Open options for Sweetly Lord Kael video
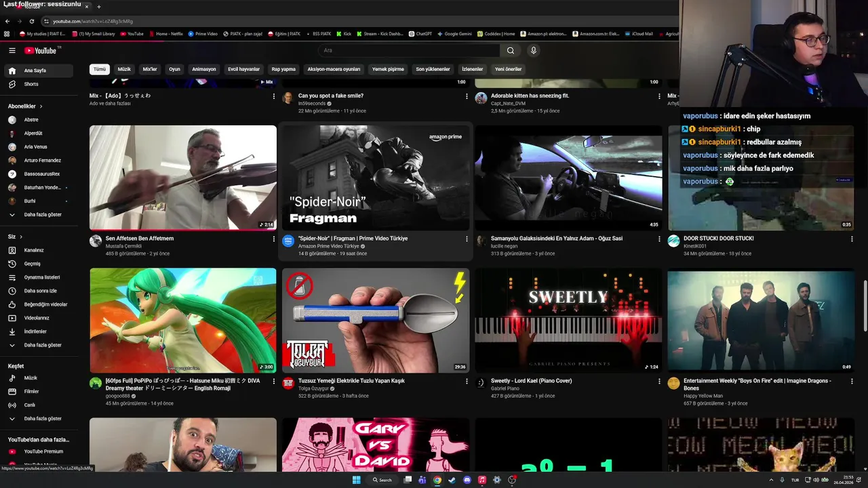The width and height of the screenshot is (868, 488). pos(659,382)
